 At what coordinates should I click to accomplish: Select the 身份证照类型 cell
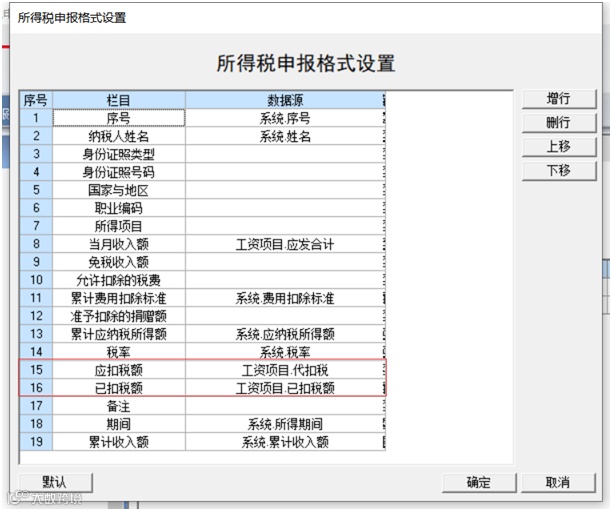119,154
